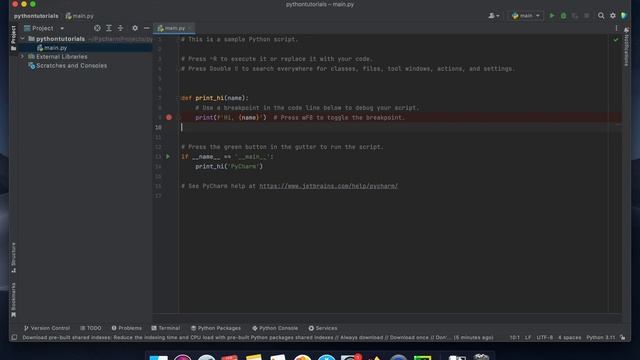This screenshot has width=640, height=360.
Task: Open the Python Console tool window
Action: coord(275,328)
